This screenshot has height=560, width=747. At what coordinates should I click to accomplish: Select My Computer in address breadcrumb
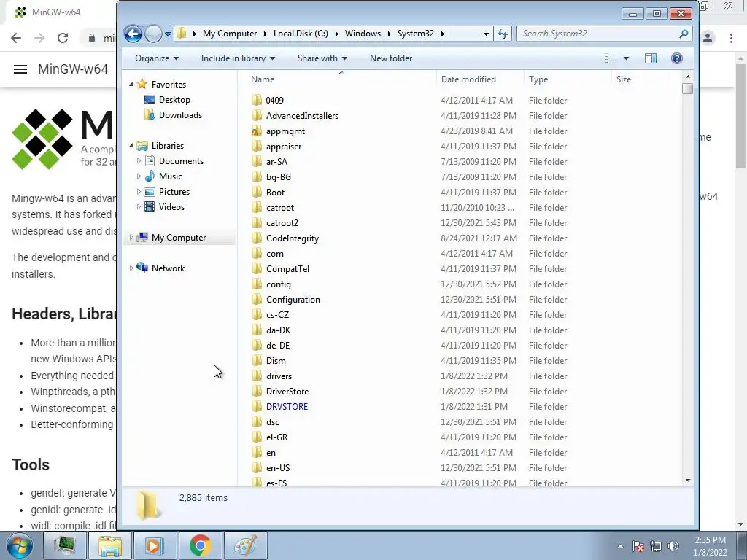(230, 34)
